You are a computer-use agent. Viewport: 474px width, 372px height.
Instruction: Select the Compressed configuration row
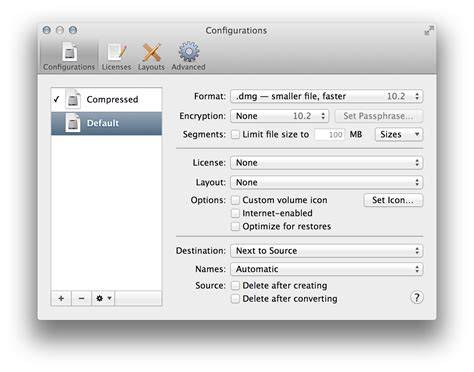(106, 99)
